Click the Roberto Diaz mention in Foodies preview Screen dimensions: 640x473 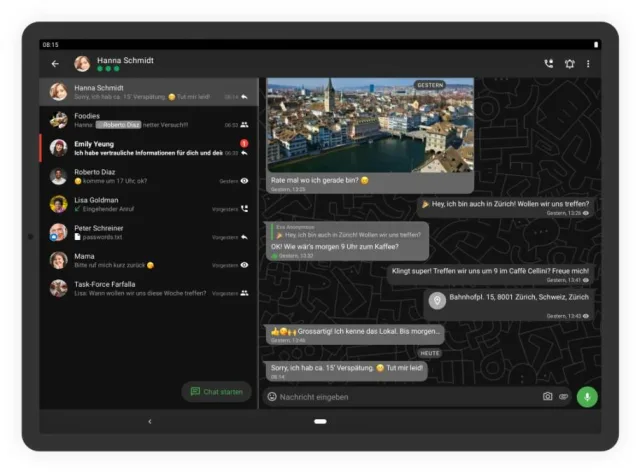click(118, 125)
